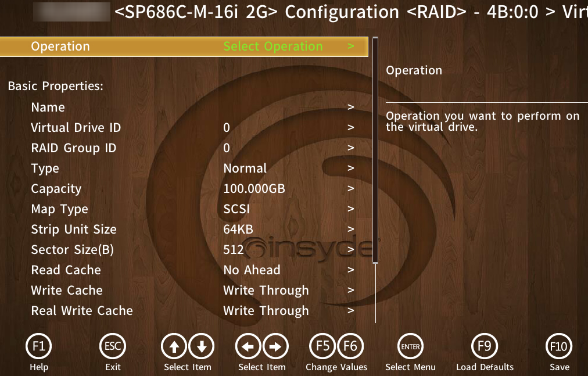588x376 pixels.
Task: Click the F6 Change Values icon
Action: pyautogui.click(x=350, y=346)
